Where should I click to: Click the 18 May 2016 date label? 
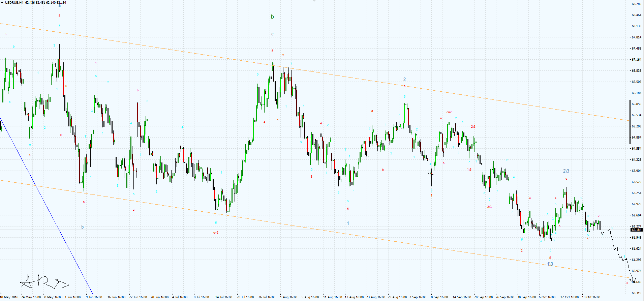(x=9, y=297)
